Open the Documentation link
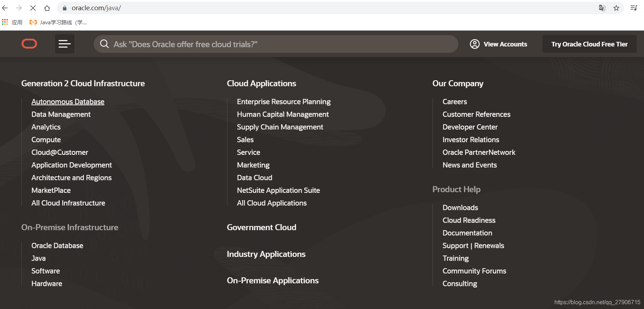Viewport: 644px width, 309px height. (x=467, y=233)
